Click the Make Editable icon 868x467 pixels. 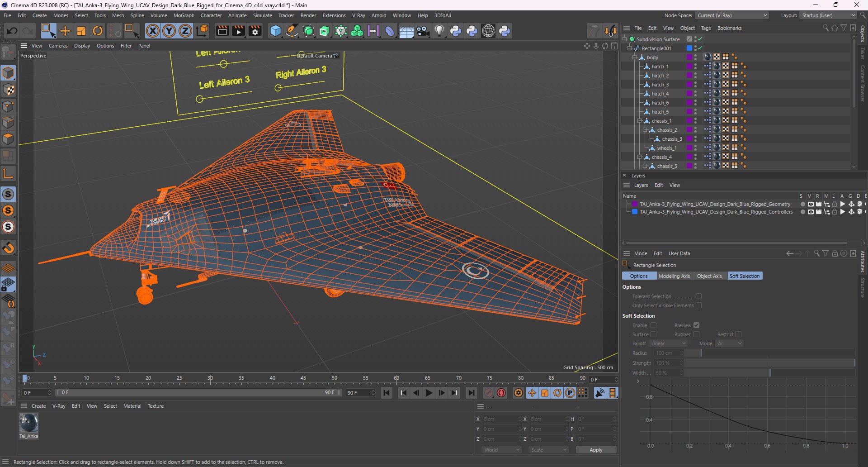pos(8,52)
